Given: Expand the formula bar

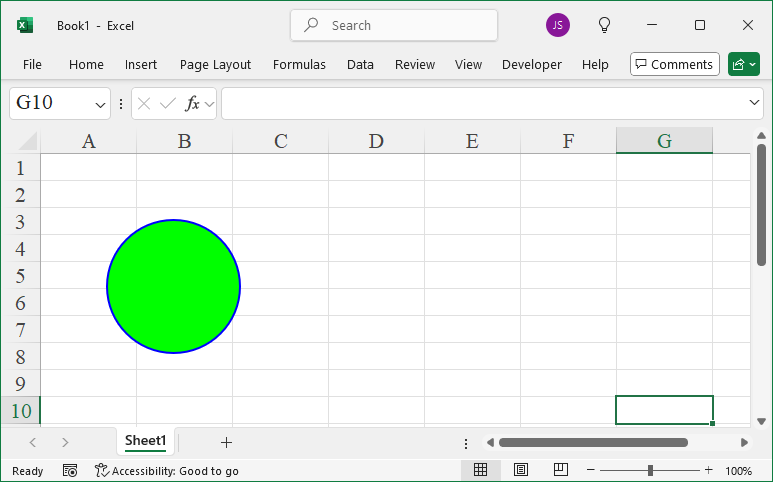Looking at the screenshot, I should (x=755, y=103).
